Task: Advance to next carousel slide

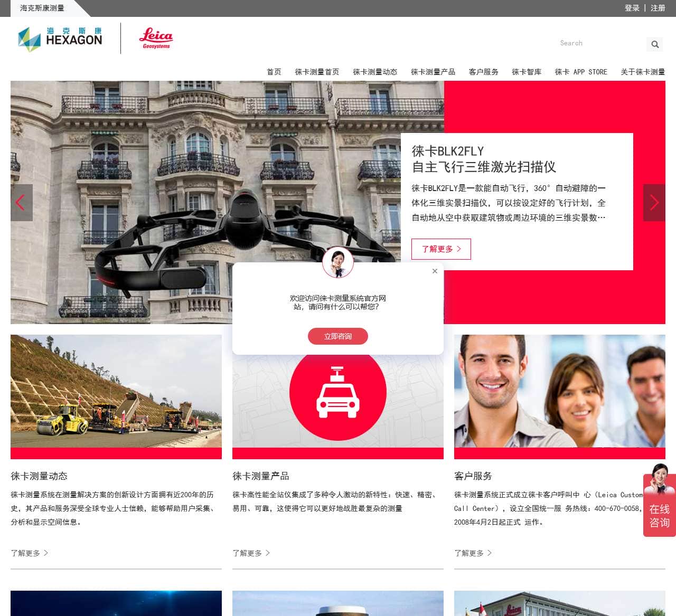Action: (654, 203)
